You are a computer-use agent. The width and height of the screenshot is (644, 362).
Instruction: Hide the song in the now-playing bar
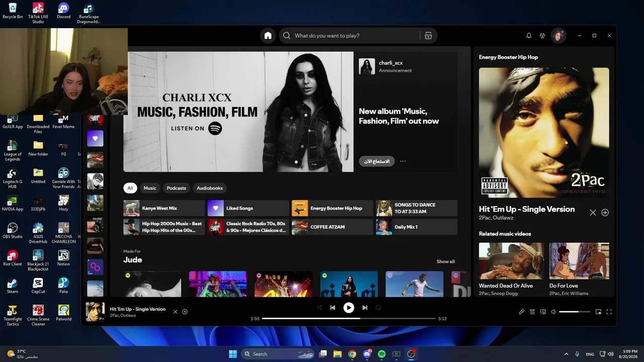pos(175,312)
